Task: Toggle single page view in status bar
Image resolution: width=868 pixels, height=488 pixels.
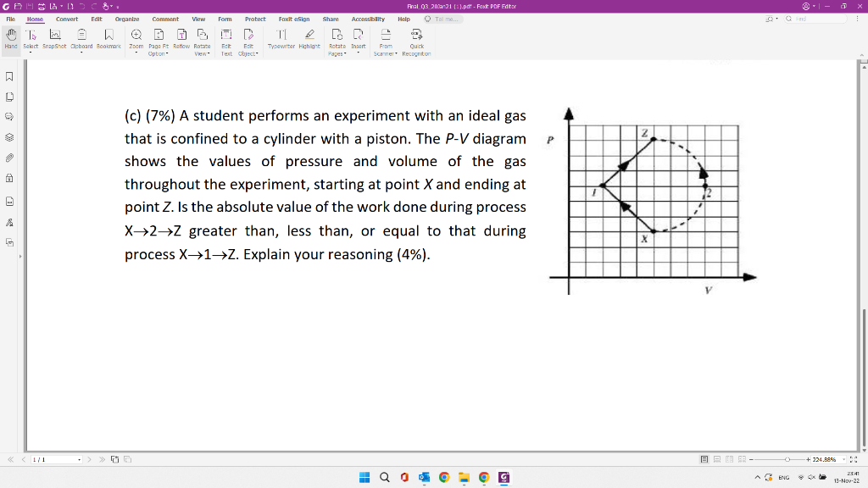Action: click(x=704, y=458)
